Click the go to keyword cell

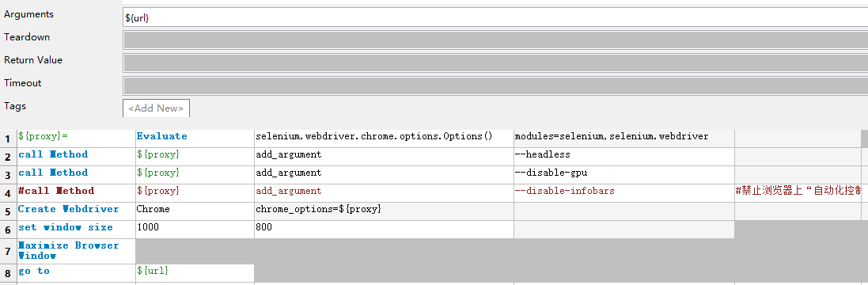point(77,273)
